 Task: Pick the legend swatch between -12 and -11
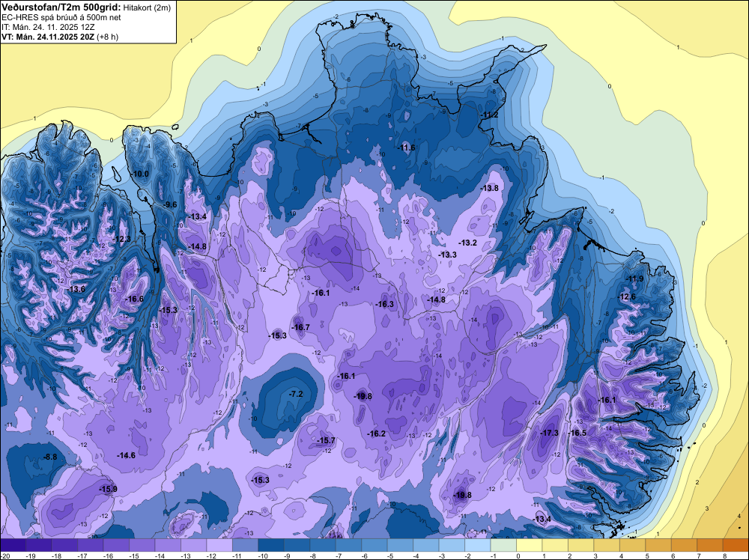tap(219, 545)
